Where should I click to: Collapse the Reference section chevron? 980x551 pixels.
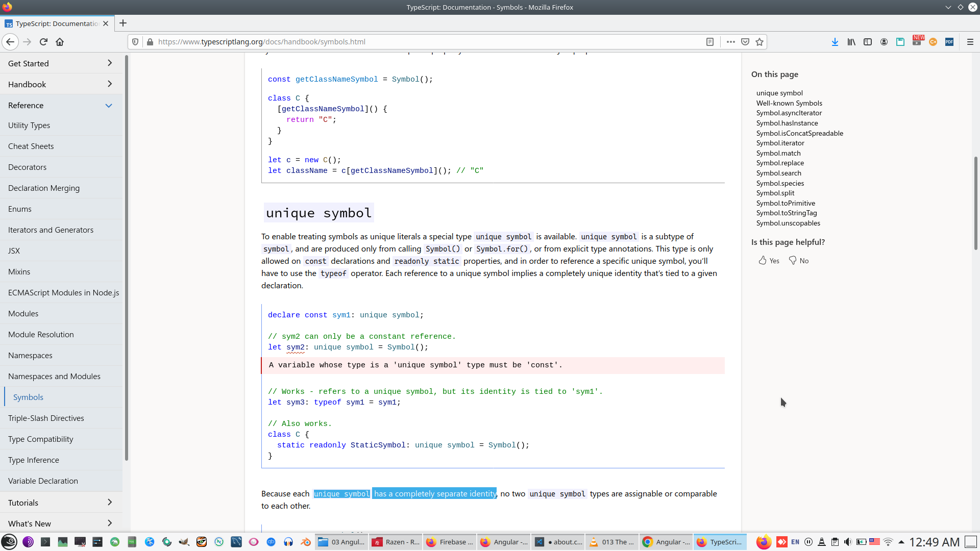109,106
